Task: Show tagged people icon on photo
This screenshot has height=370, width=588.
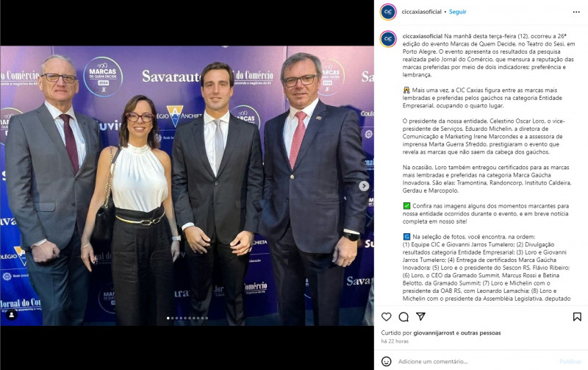Action: coord(12,314)
